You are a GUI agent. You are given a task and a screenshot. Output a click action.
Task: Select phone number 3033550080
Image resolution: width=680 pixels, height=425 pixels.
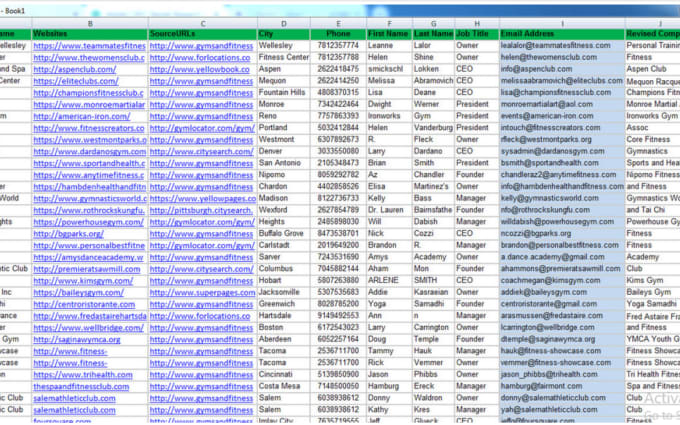338,151
